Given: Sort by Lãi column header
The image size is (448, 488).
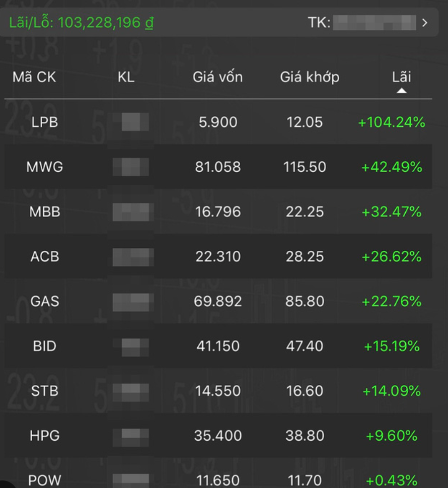Looking at the screenshot, I should click(401, 77).
